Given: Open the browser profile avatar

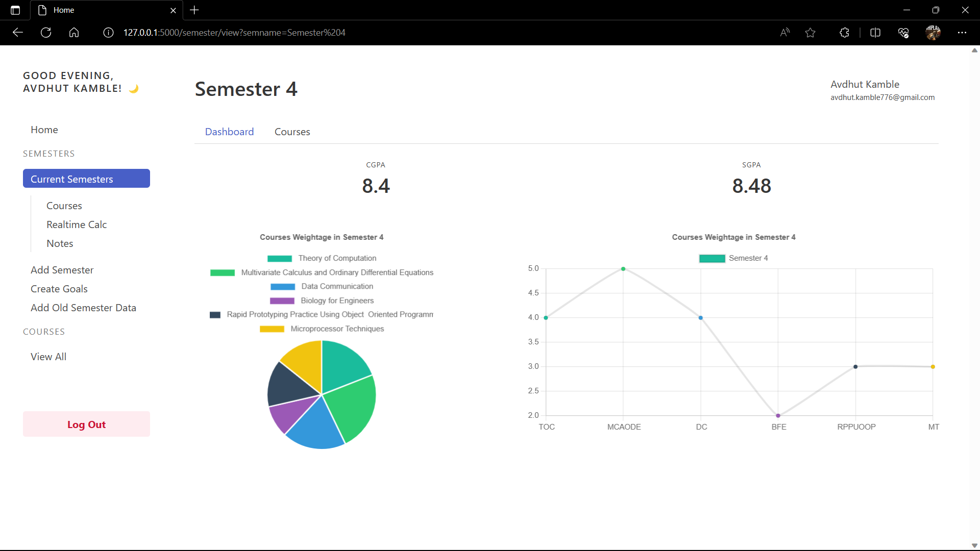Looking at the screenshot, I should [x=934, y=32].
